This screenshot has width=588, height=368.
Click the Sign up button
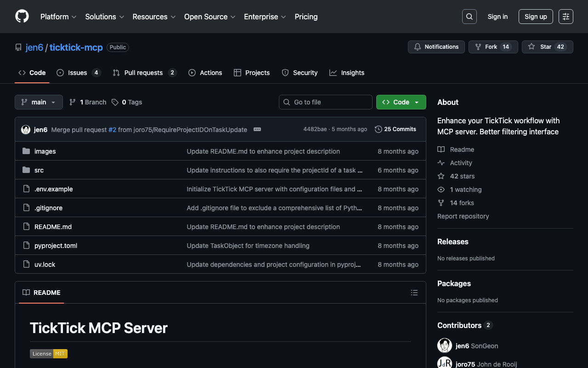535,17
